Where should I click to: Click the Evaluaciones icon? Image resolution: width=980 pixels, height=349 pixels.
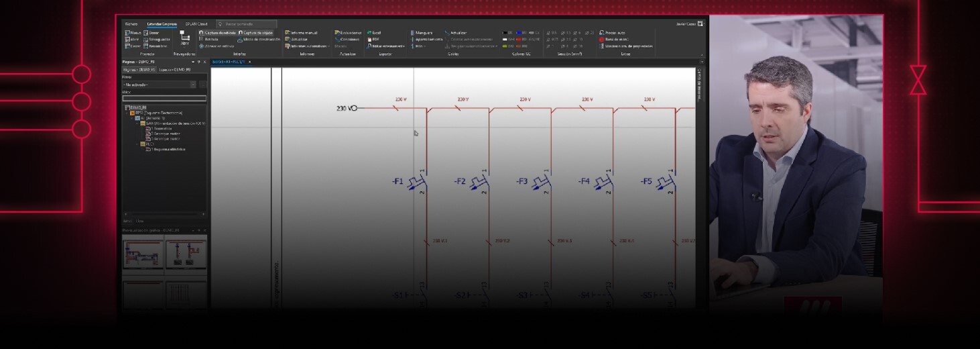point(336,33)
